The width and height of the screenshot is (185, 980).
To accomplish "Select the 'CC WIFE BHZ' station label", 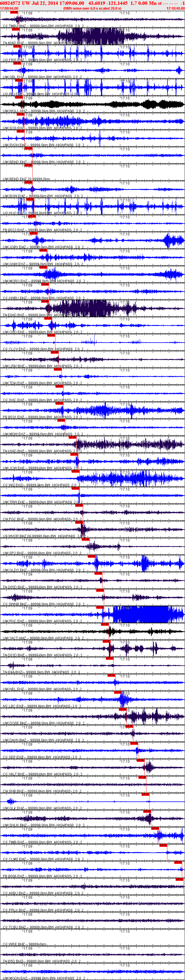I will [14, 944].
